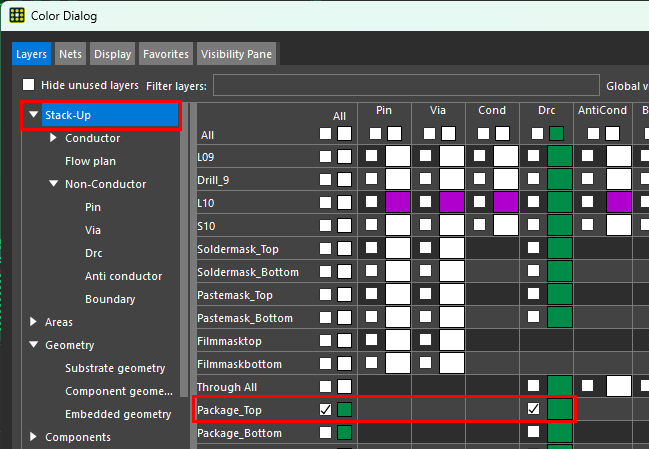Click the Color Dialog app icon
The width and height of the screenshot is (649, 449).
tap(17, 16)
